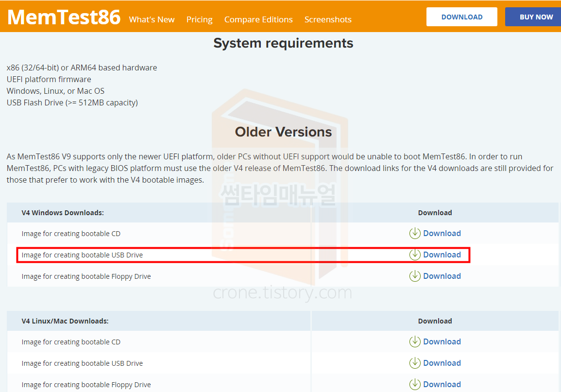Click 'x86 (32/64-bit) or ARM64 based hardware' line

click(82, 68)
